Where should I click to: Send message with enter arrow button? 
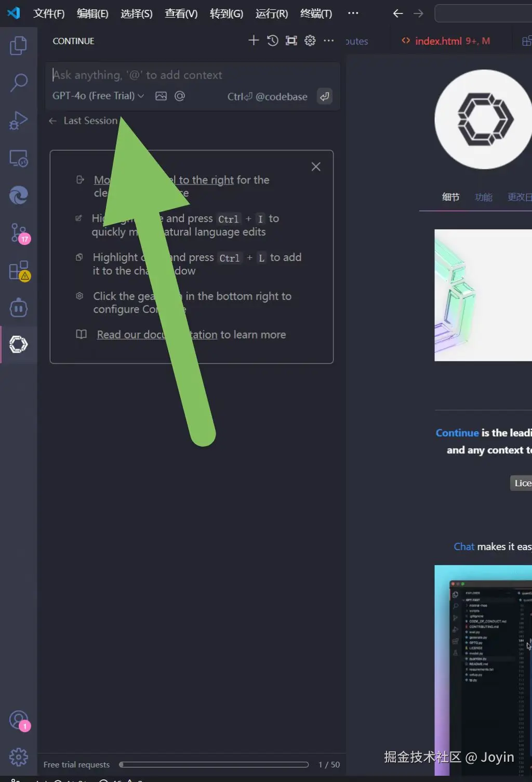pos(325,96)
